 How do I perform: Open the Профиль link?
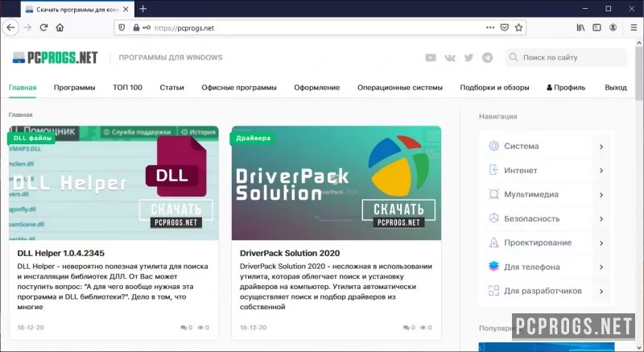pos(566,88)
